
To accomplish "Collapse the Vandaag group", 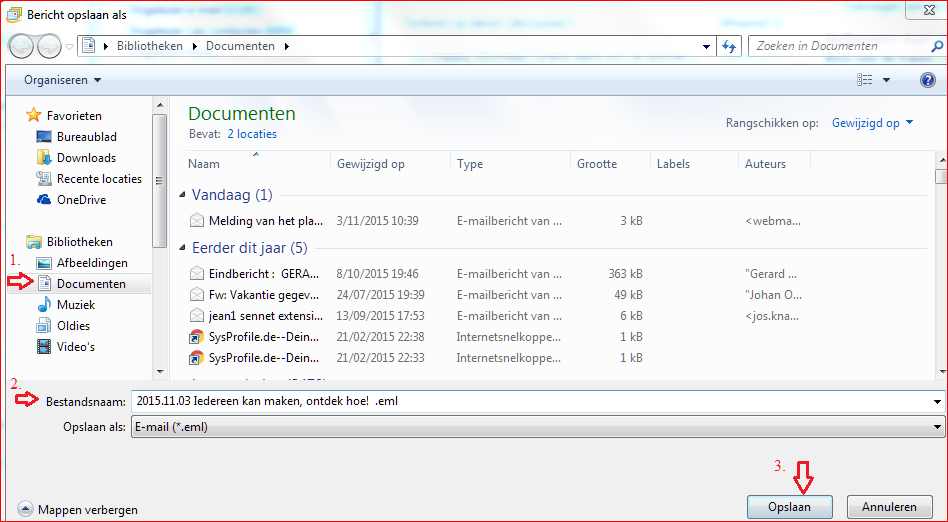I will (183, 196).
